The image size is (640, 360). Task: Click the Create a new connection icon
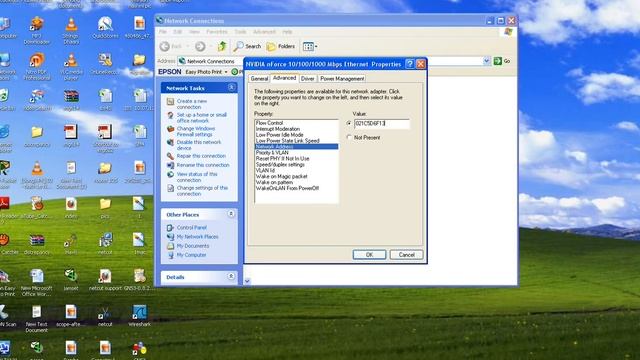(171, 102)
